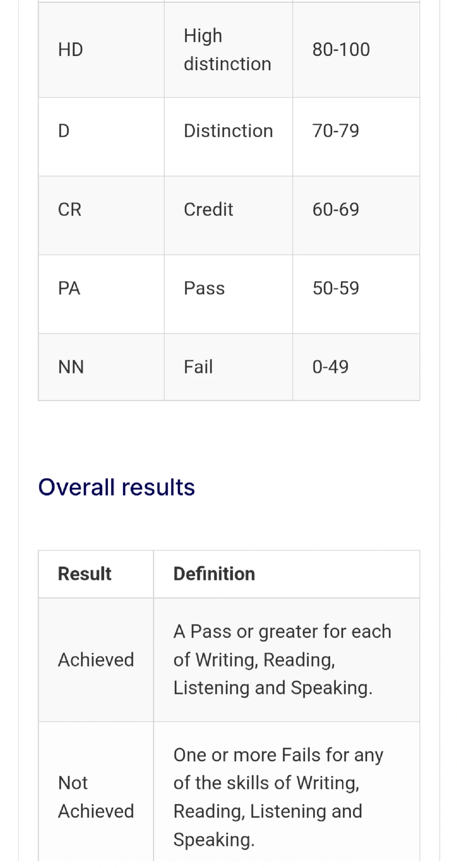
Task: Select the Credit description cell
Action: 228,216
